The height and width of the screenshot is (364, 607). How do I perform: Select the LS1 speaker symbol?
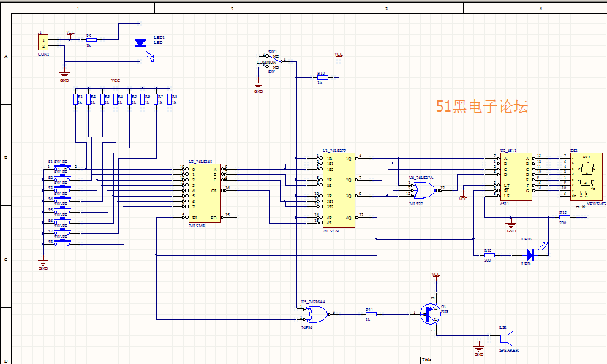coord(507,338)
